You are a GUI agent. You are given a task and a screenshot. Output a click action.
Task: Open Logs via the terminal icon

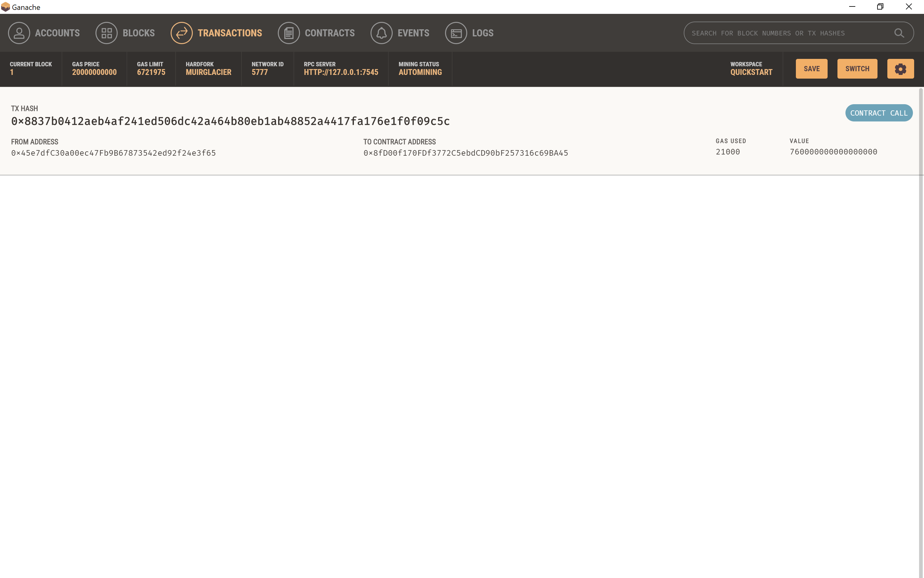click(x=456, y=33)
